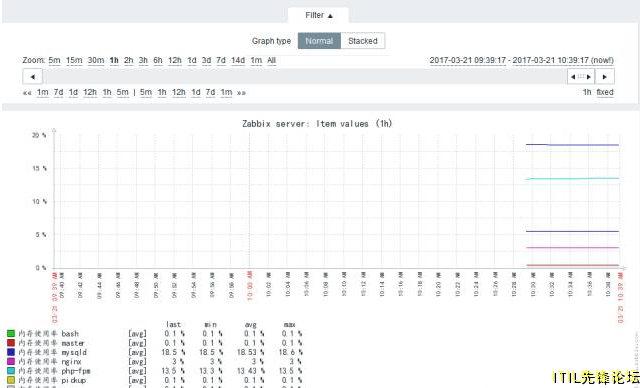The width and height of the screenshot is (640, 388).
Task: Select the Normal graph type
Action: pyautogui.click(x=319, y=41)
